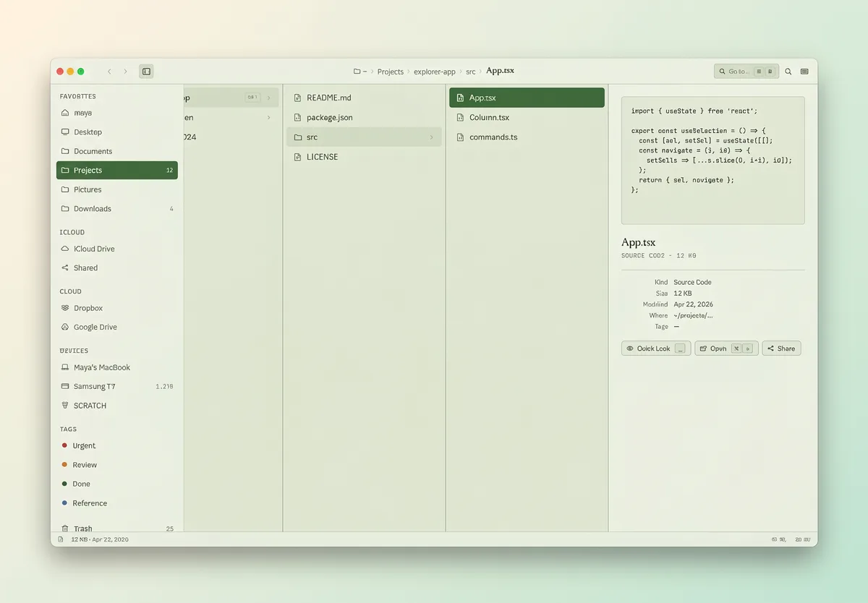This screenshot has width=868, height=603.
Task: Select Maya's MacBook device
Action: tap(117, 367)
